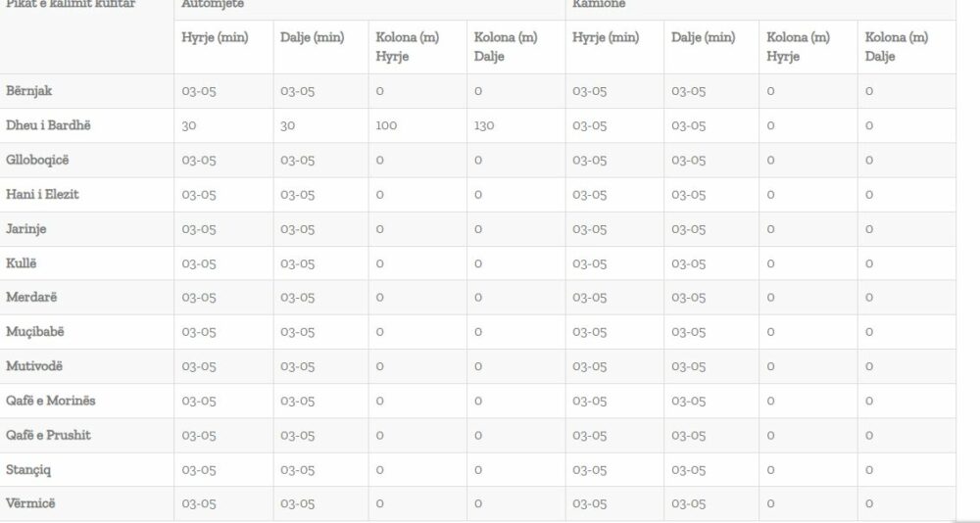
Task: Click the Hani i Elezit row label
Action: click(x=42, y=194)
